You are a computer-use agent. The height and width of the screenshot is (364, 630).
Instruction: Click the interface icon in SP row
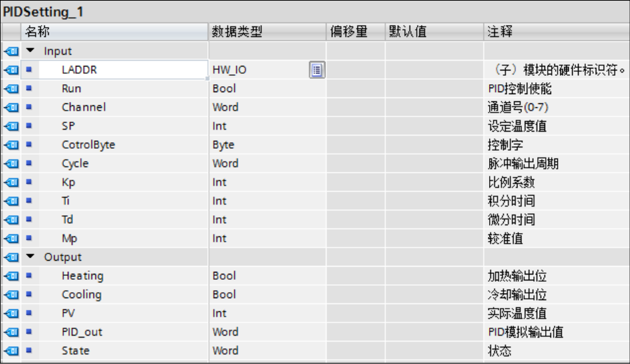[x=11, y=126]
